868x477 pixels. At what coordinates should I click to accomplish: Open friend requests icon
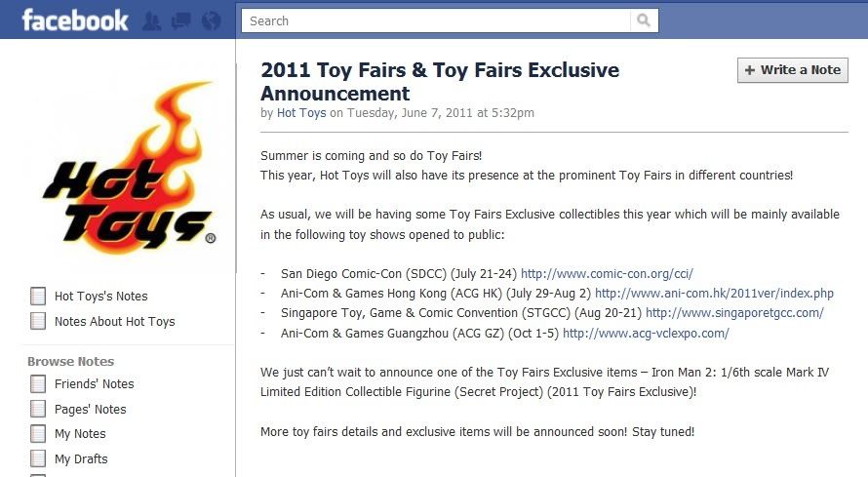point(152,20)
